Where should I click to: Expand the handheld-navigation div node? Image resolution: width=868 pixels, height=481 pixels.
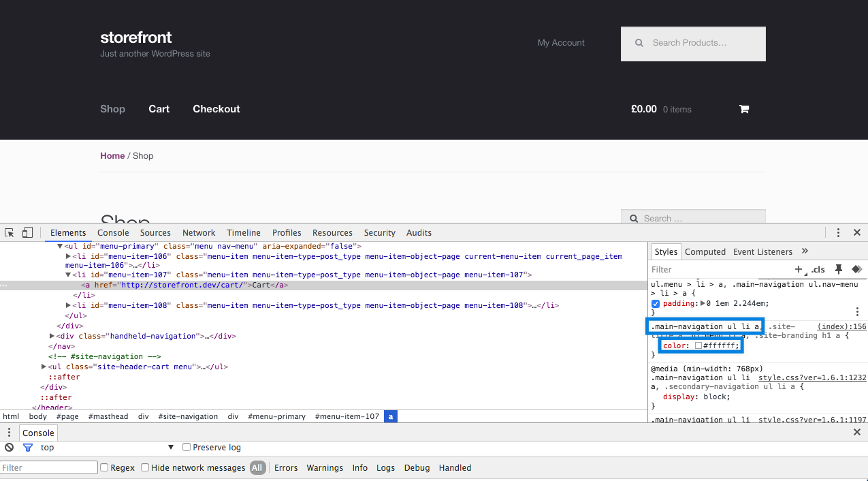point(52,336)
